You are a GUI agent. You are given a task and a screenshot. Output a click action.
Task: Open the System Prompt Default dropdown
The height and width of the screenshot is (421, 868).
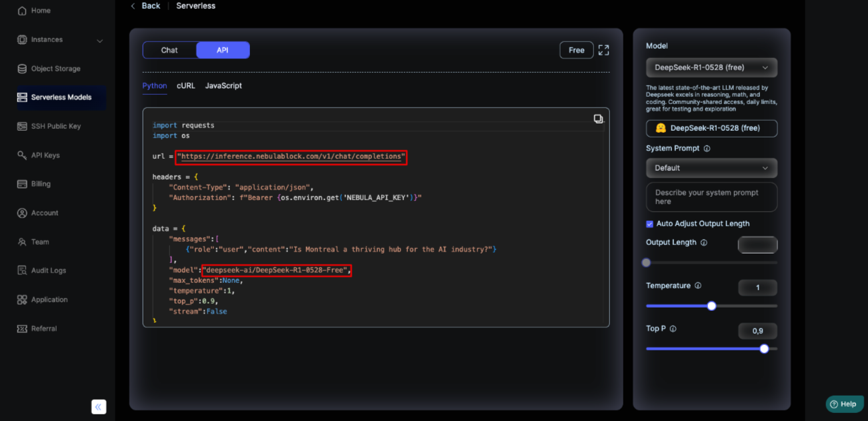pyautogui.click(x=711, y=168)
